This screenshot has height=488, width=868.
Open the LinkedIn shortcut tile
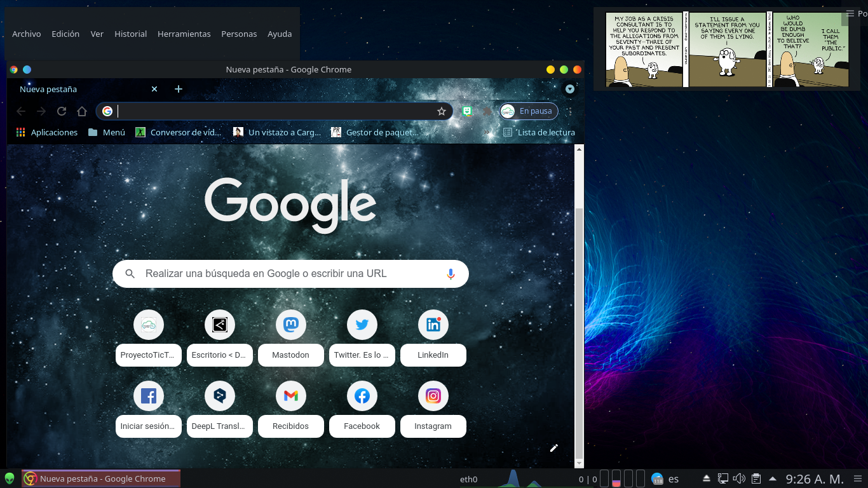click(x=433, y=325)
